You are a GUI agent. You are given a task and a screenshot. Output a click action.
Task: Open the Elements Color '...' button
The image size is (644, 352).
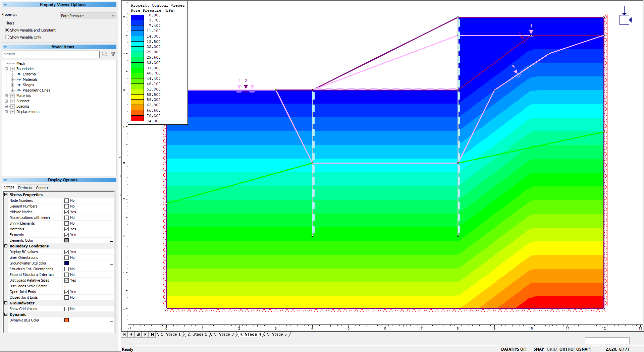coord(112,241)
